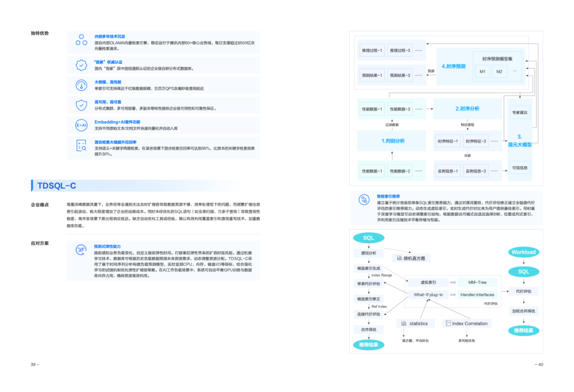The height and width of the screenshot is (392, 574).
Task: Click the 企业痛点 label
Action: [40, 204]
